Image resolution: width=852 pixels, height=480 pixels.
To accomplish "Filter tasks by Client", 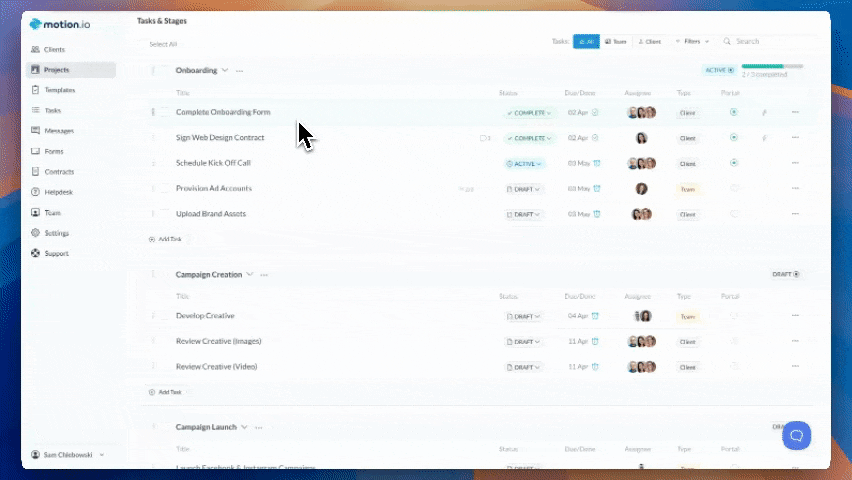I will tap(650, 41).
